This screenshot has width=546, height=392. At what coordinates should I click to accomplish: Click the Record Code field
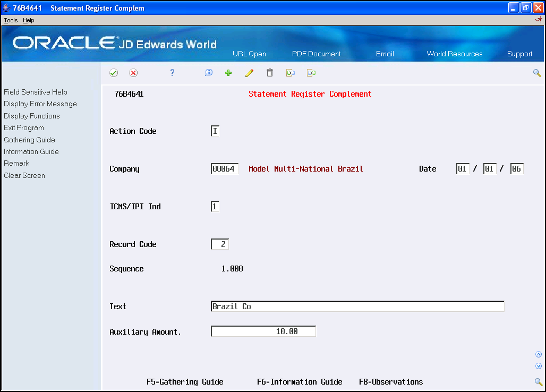(x=220, y=244)
